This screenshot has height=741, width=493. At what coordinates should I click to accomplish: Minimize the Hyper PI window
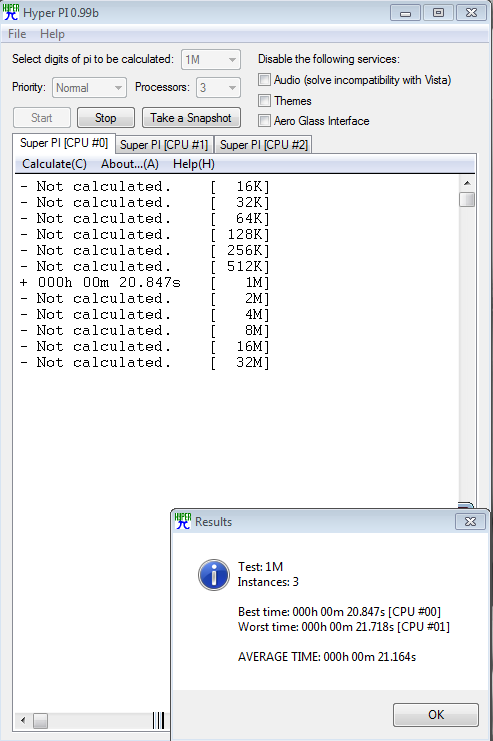405,12
